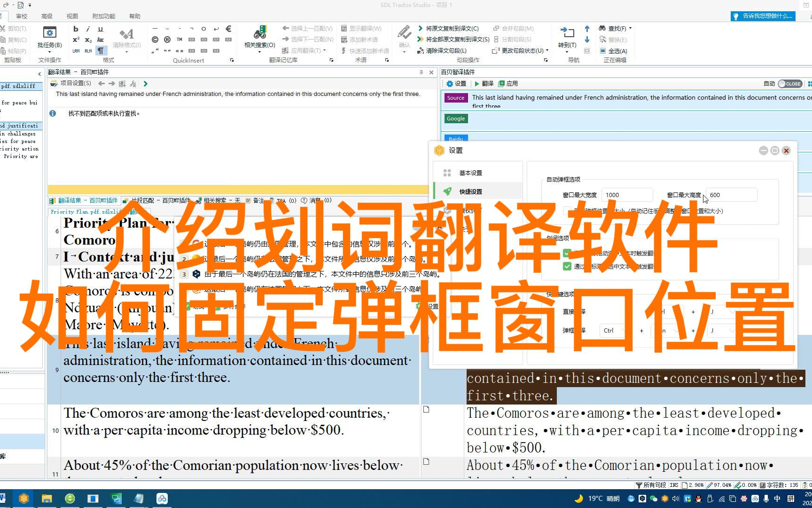
Task: Click the plugin 应用 apply button
Action: pyautogui.click(x=508, y=83)
